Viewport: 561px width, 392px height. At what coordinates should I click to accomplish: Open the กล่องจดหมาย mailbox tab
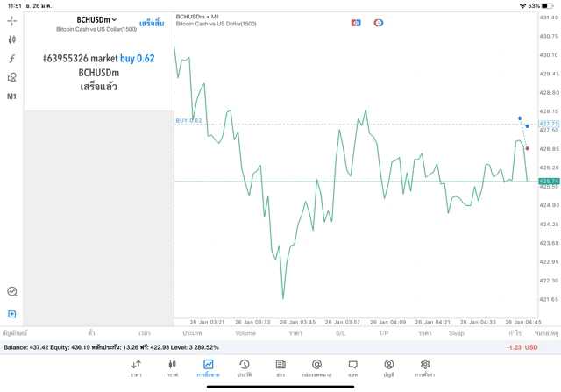coord(316,368)
